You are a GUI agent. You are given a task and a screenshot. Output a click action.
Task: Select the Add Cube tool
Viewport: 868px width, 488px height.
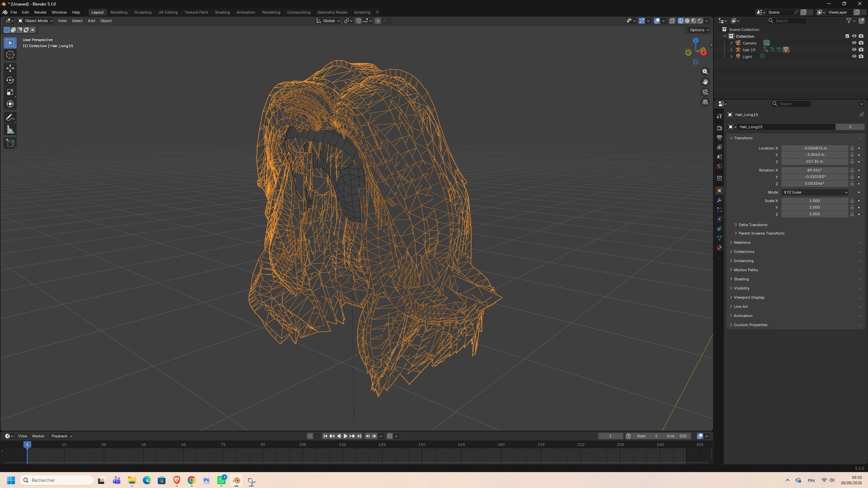[x=10, y=143]
